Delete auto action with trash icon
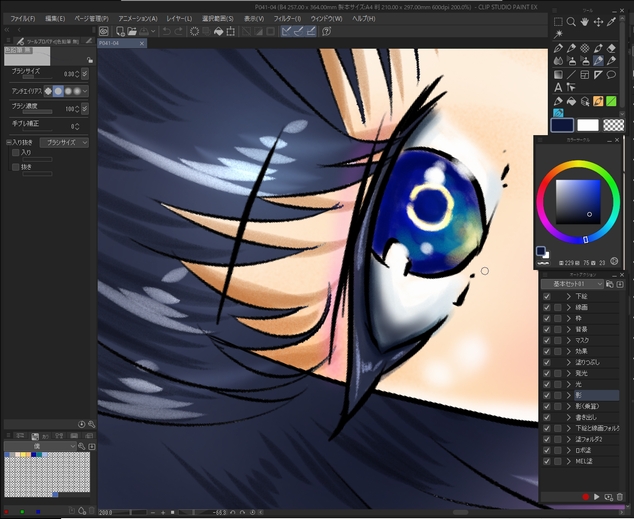Screen dimensions: 634x519 pos(619,497)
